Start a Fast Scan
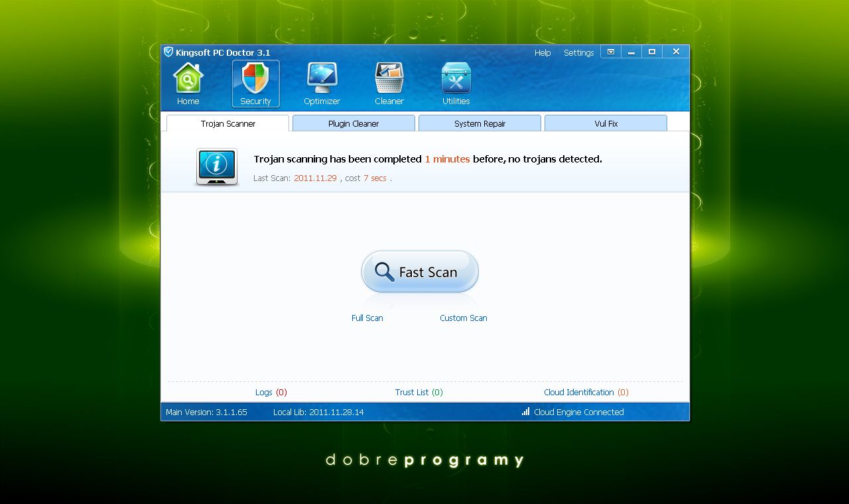The height and width of the screenshot is (504, 849). (420, 271)
